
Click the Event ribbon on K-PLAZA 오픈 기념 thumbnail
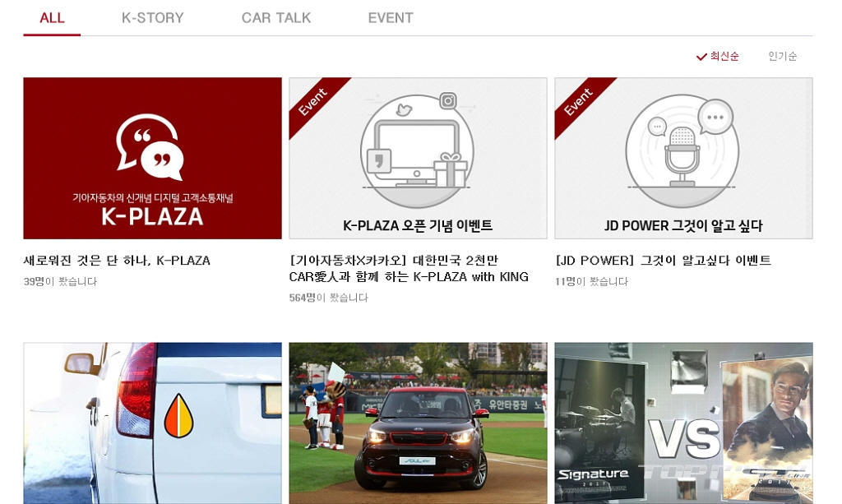[315, 103]
